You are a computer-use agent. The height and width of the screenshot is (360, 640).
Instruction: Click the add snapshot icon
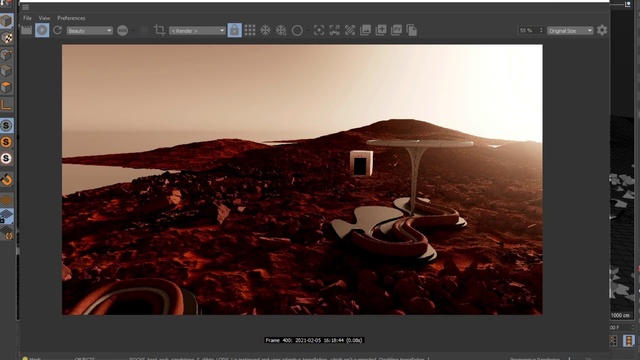(x=381, y=30)
